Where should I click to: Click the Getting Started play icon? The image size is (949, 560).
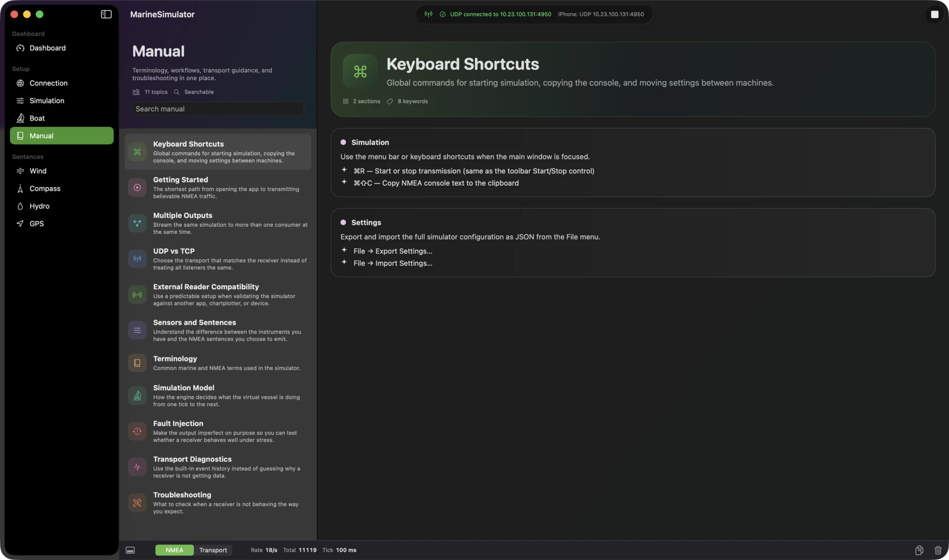point(137,188)
